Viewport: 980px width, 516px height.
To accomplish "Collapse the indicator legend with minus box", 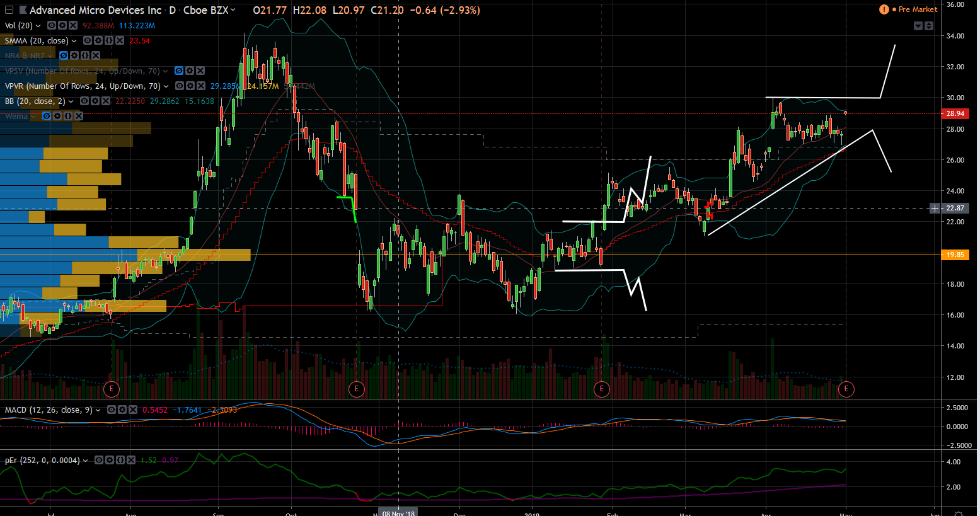I will [9, 10].
